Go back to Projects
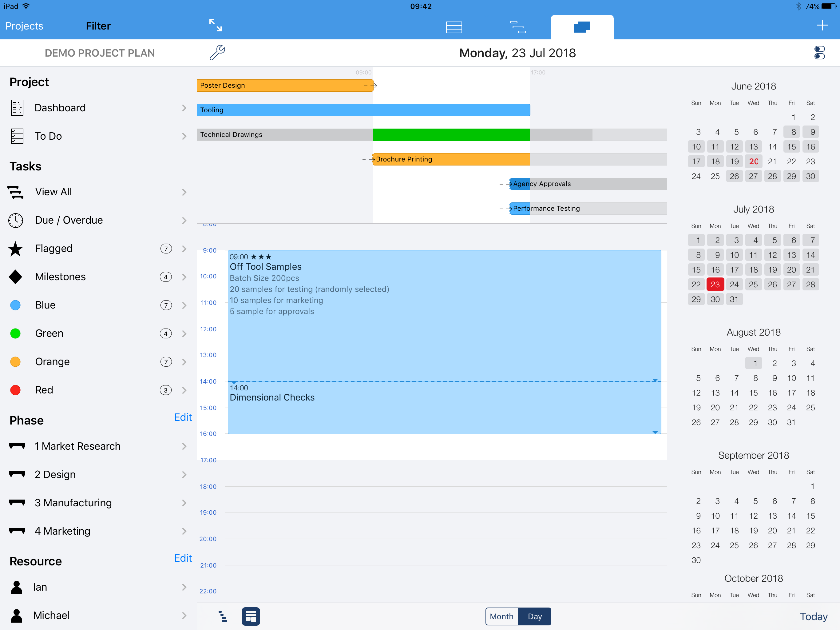Image resolution: width=840 pixels, height=630 pixels. pyautogui.click(x=24, y=26)
